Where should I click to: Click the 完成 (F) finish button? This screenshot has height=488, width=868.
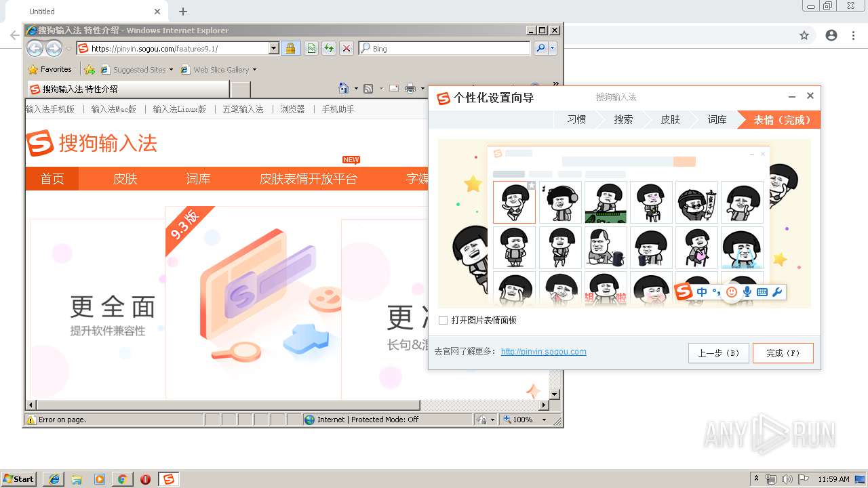click(x=783, y=353)
